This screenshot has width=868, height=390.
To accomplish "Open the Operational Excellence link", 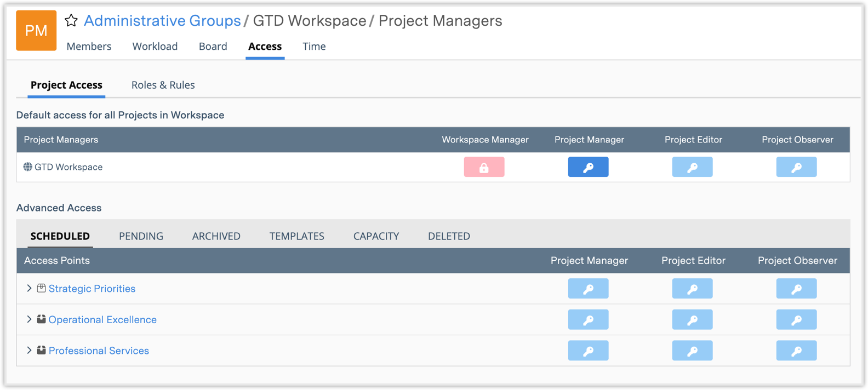I will (102, 320).
